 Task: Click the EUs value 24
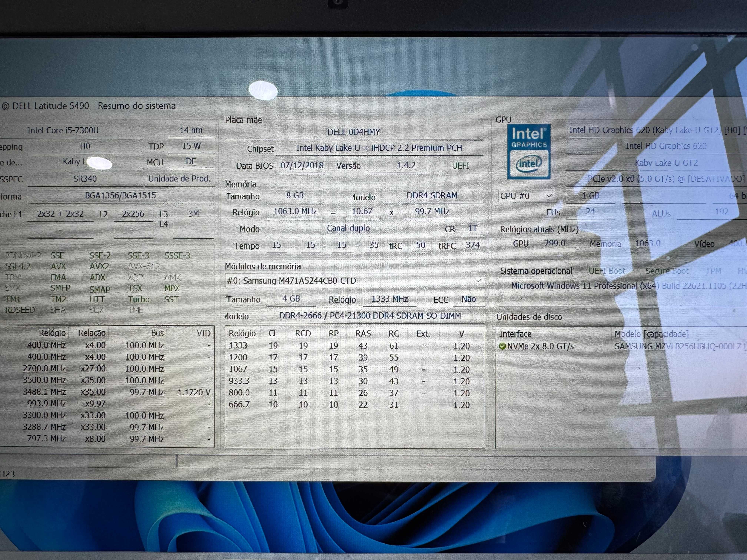coord(590,212)
